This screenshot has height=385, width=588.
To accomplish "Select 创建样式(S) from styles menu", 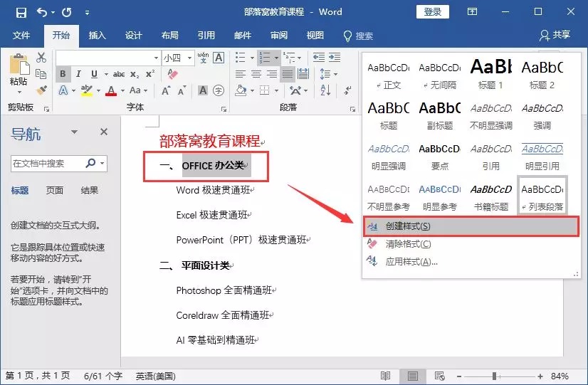I will [471, 226].
